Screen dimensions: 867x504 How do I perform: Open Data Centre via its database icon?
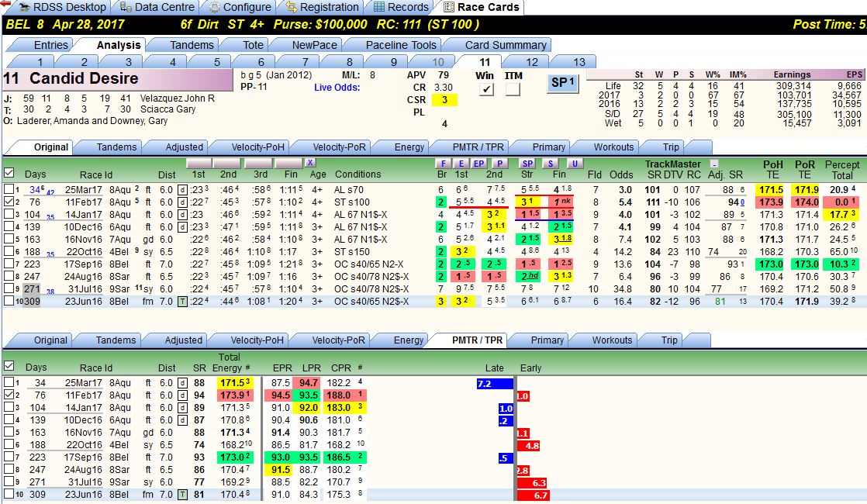point(126,7)
